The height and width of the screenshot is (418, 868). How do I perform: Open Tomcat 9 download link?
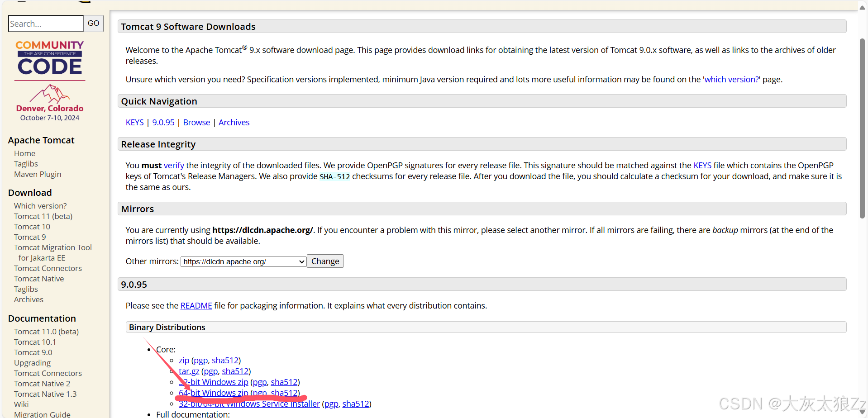[x=30, y=237]
